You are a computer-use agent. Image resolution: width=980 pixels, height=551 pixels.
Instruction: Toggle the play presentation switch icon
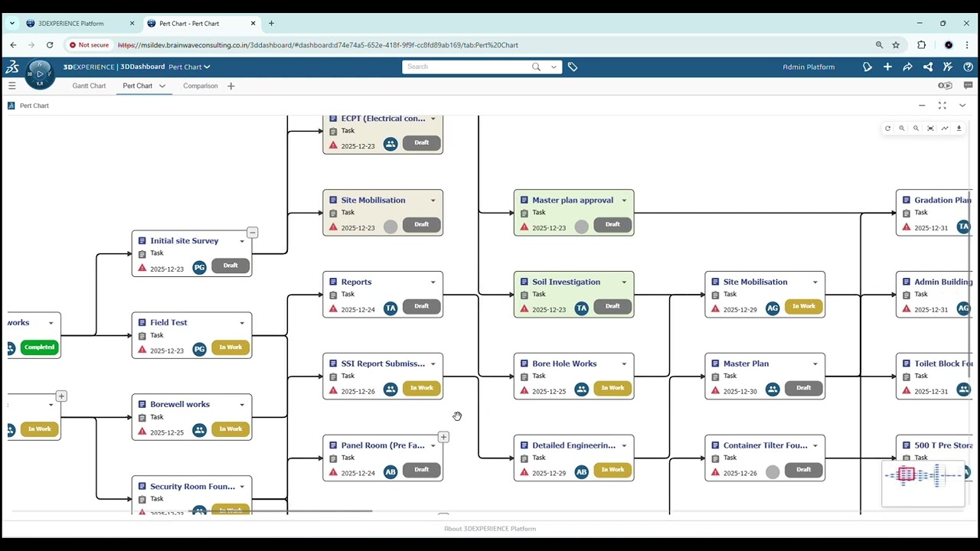(946, 86)
